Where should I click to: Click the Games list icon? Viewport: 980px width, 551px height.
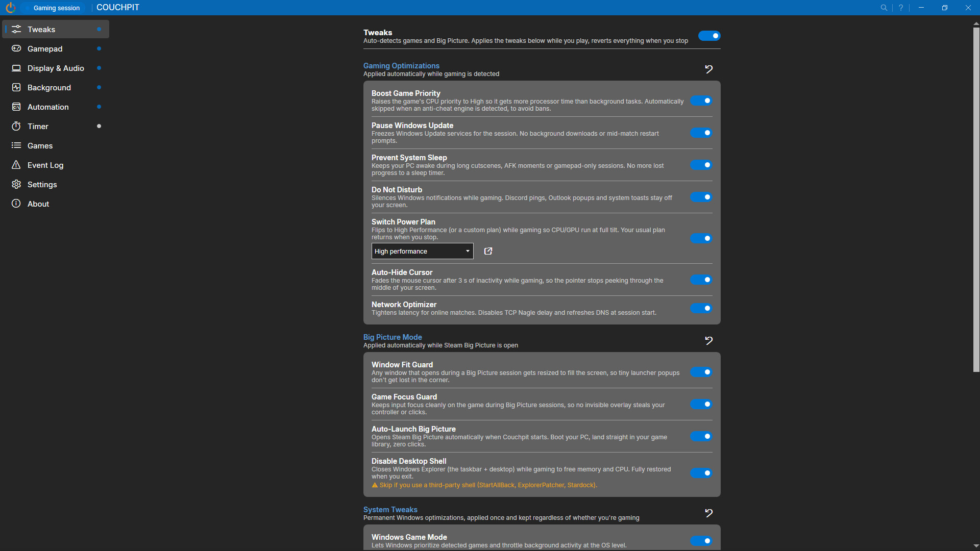pos(16,145)
